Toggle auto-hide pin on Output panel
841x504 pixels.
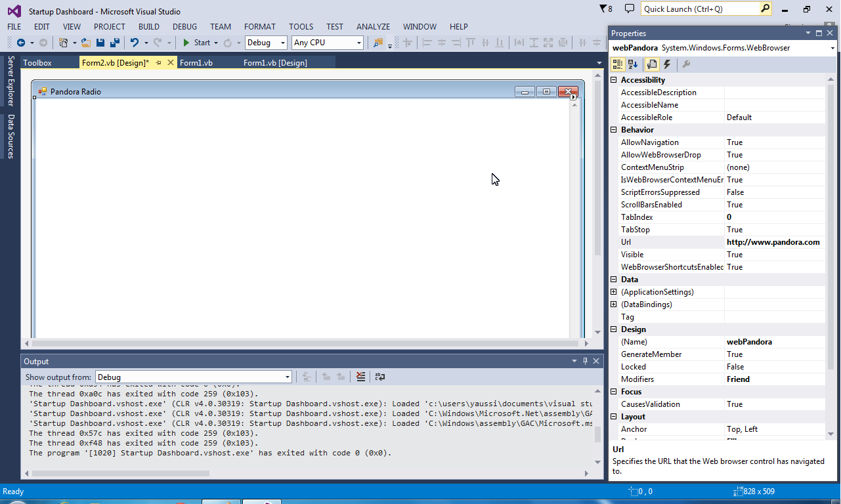(x=585, y=361)
